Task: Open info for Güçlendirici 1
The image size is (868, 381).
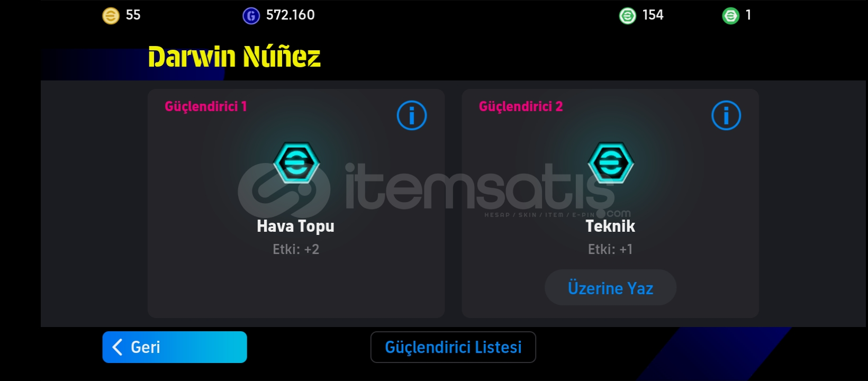Action: (412, 115)
